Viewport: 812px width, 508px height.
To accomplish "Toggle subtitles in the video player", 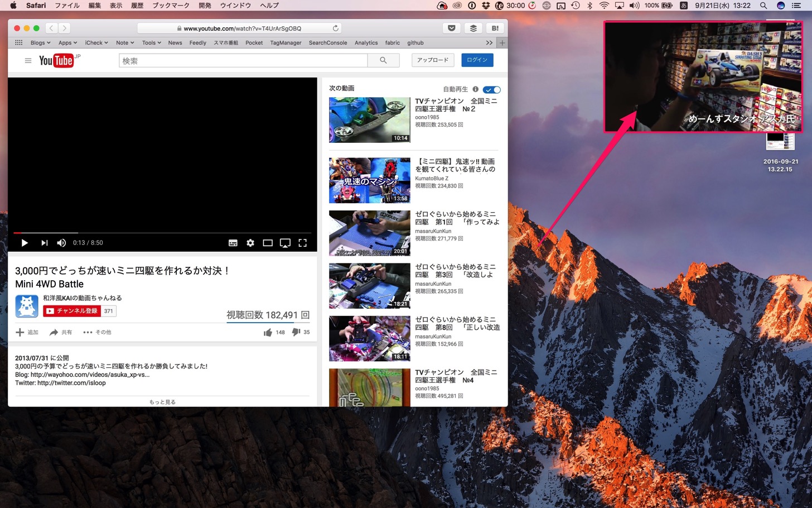I will 233,243.
